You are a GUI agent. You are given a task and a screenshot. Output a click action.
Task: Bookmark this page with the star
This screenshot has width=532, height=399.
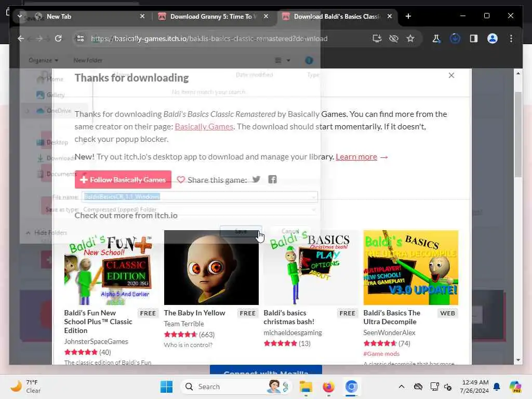tap(410, 38)
